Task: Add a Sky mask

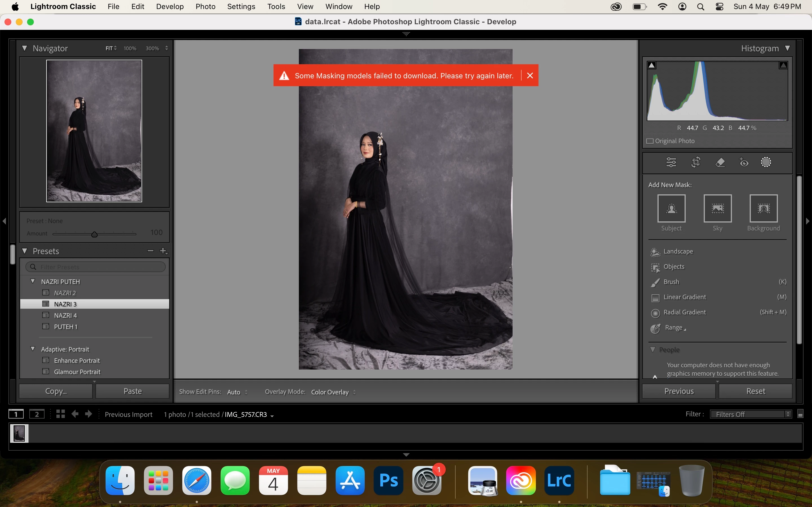Action: point(717,208)
